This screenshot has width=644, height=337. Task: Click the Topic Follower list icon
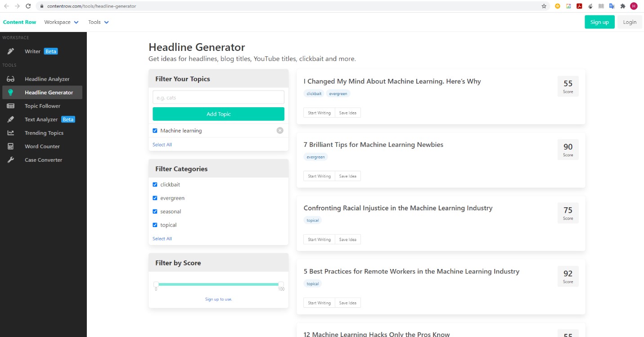tap(10, 106)
